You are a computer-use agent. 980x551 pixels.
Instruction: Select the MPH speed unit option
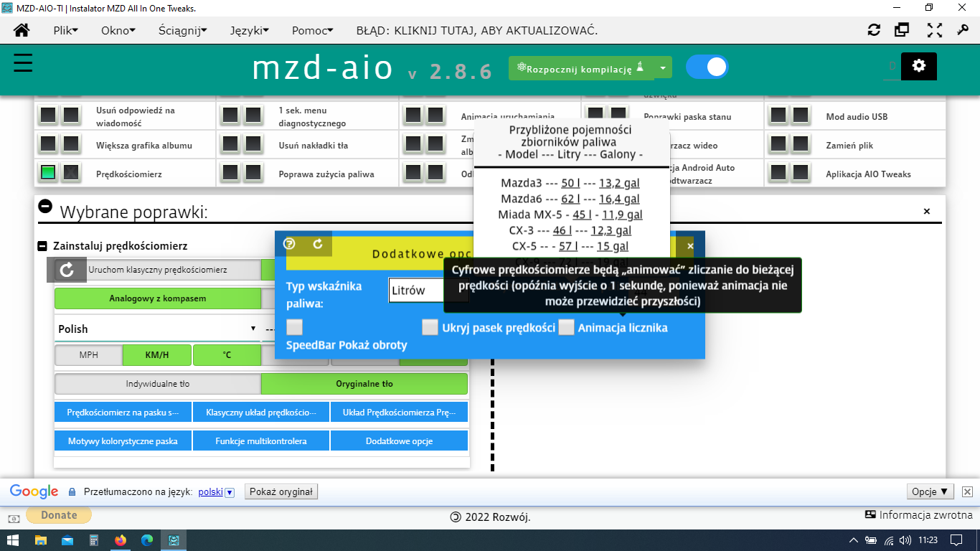[x=89, y=354]
